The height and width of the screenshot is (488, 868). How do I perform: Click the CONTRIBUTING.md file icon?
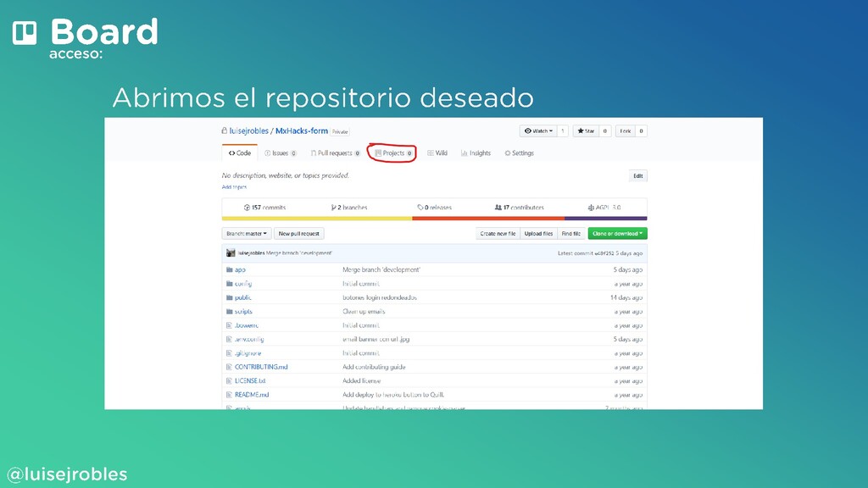point(229,367)
